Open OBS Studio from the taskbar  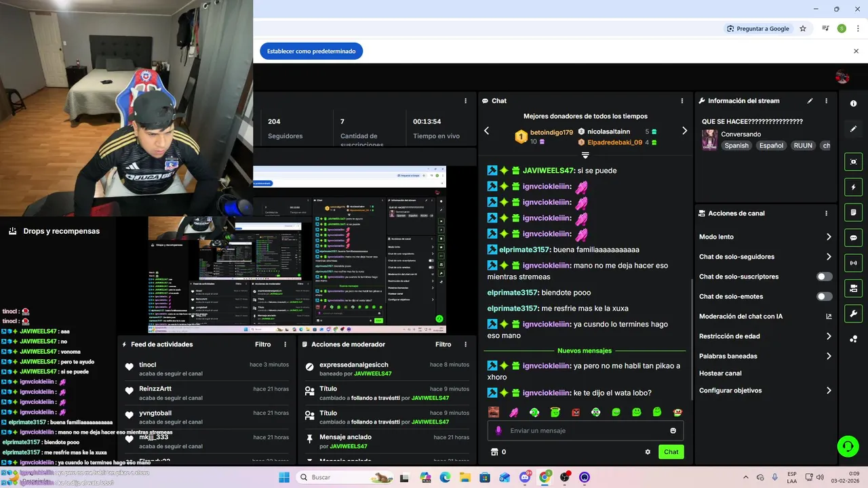click(x=564, y=477)
